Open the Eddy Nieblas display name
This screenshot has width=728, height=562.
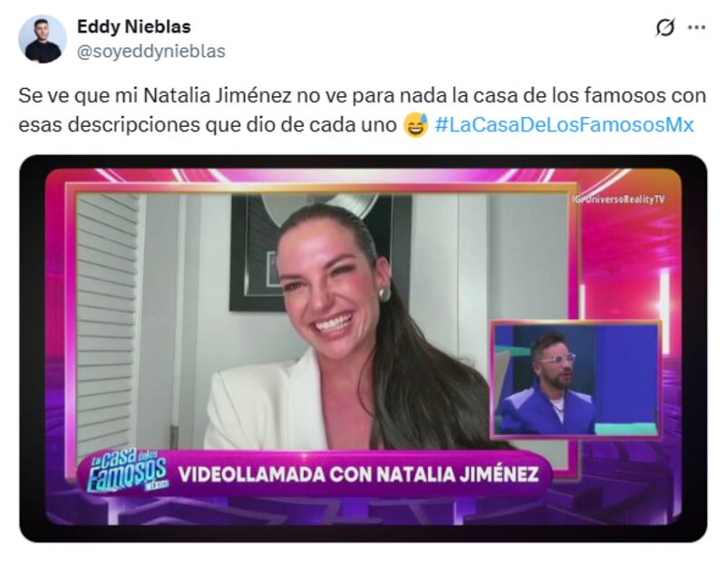click(133, 27)
